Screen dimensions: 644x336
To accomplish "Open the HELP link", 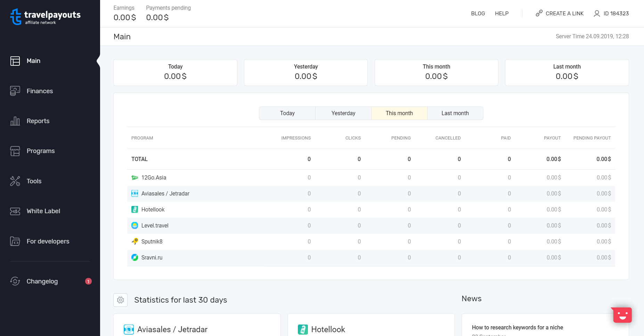I will (x=502, y=14).
